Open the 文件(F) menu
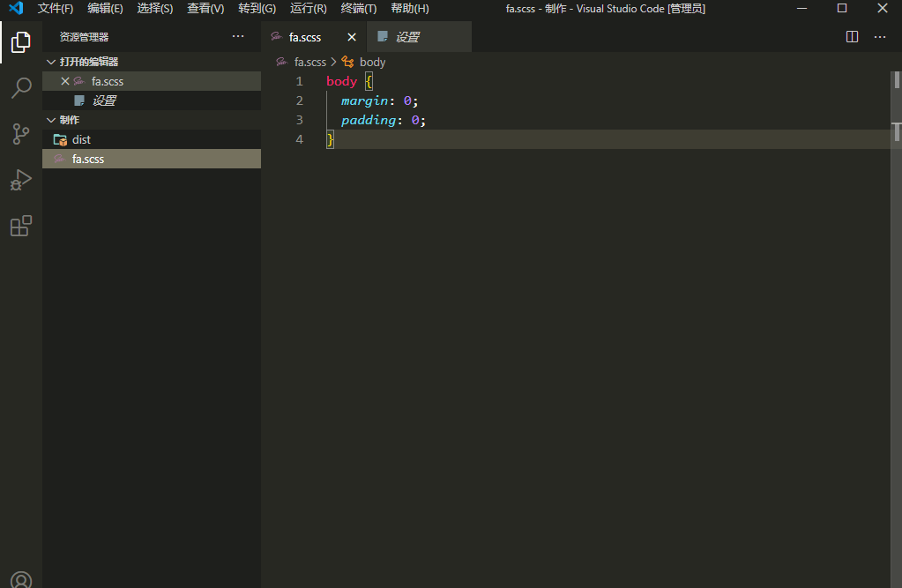 [x=56, y=8]
